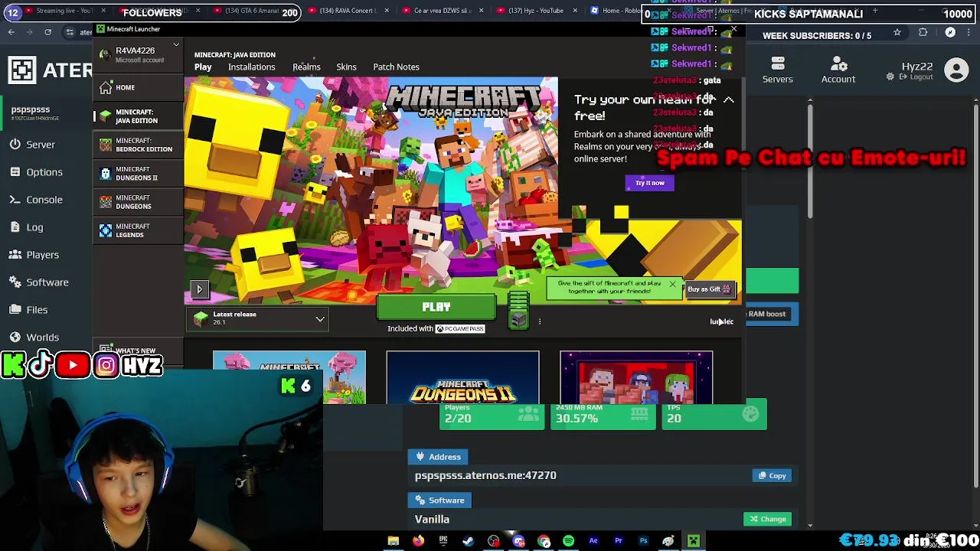Select the Minecraft Dungeons sidebar entry (not Dungeons II)
The image size is (980, 551).
[136, 202]
